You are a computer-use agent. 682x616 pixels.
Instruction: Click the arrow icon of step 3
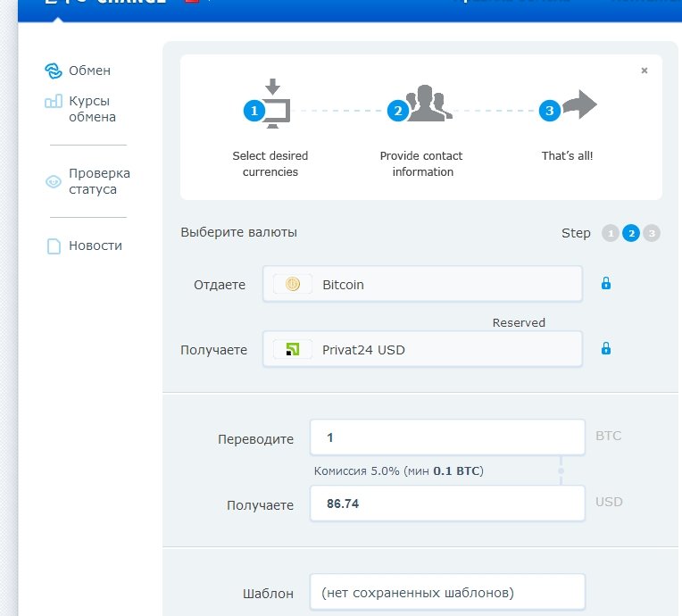579,104
